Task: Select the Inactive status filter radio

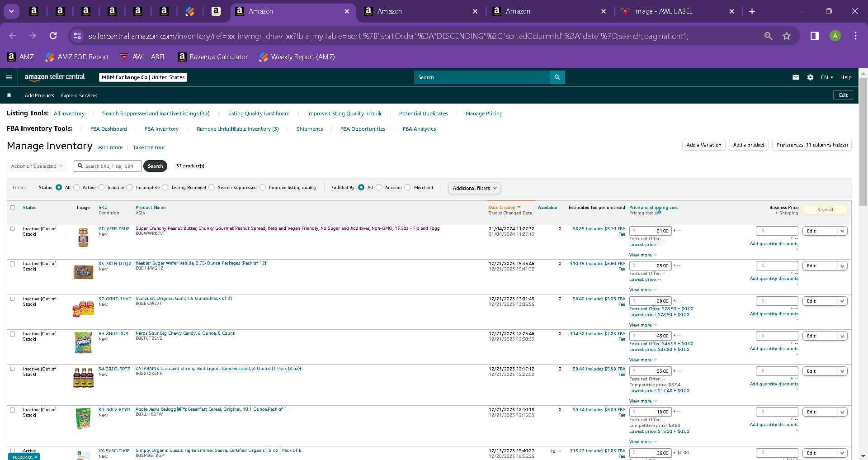Action: pos(101,187)
